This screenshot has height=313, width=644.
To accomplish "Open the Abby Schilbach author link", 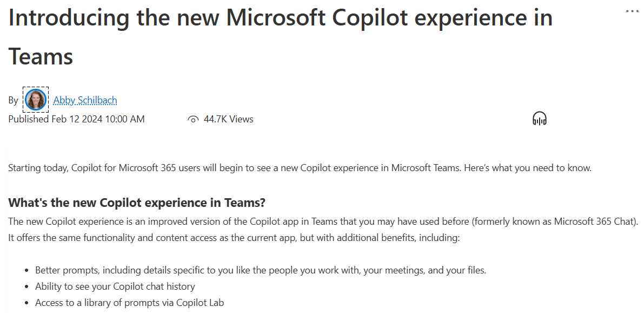I will (85, 100).
